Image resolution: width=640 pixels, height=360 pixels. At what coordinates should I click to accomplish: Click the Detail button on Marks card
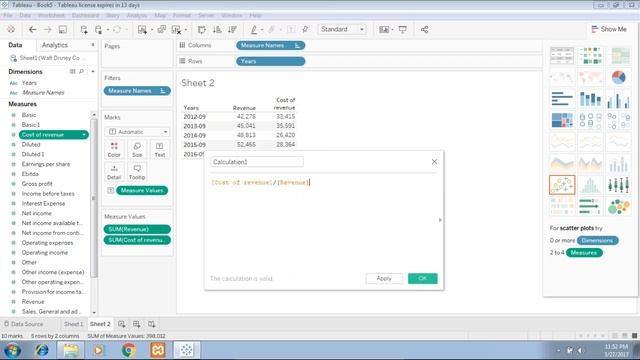pyautogui.click(x=114, y=172)
